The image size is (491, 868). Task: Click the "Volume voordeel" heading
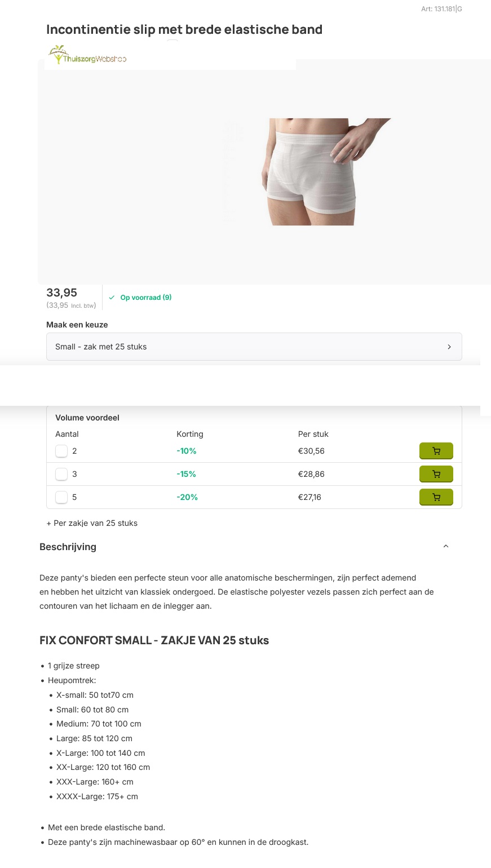[x=87, y=418]
